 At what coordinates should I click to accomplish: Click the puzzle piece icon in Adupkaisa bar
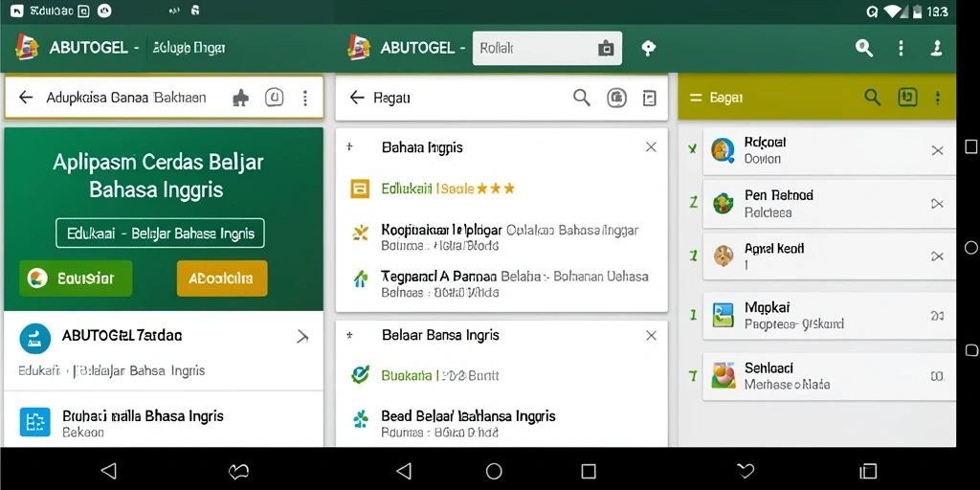[x=240, y=97]
